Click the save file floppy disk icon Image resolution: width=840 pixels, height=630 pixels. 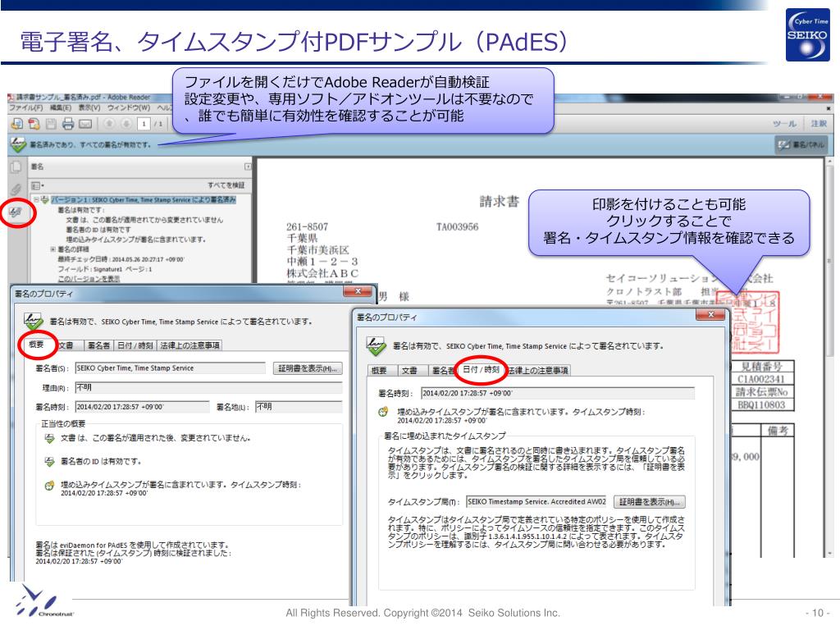[x=51, y=124]
